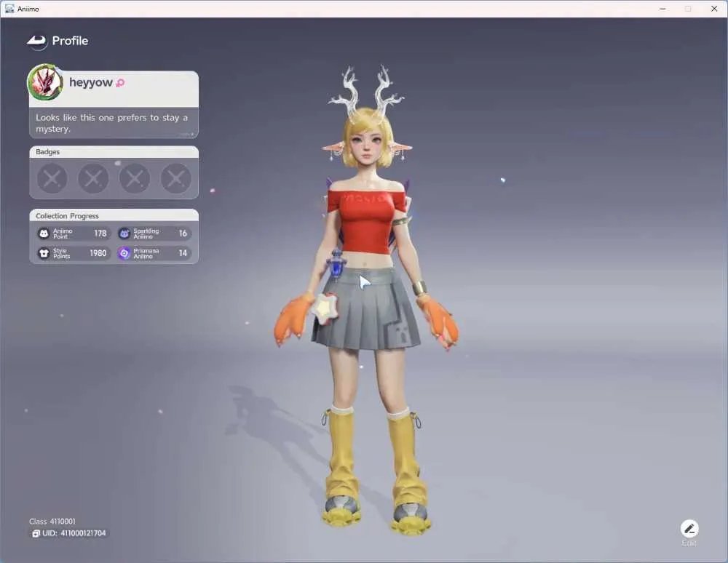Screen dimensions: 728x563
Task: Open the heyyow avatar picture
Action: click(x=45, y=82)
